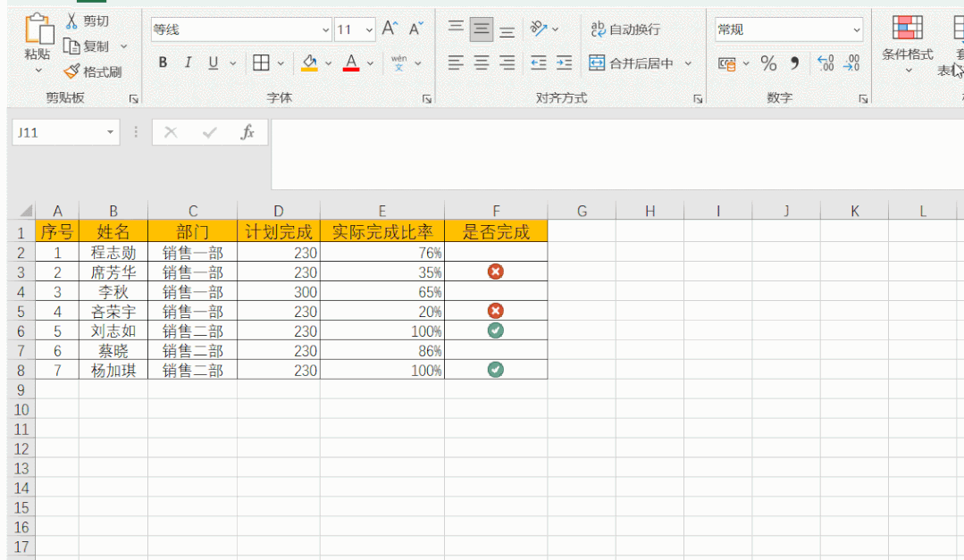This screenshot has width=964, height=560.
Task: Apply percent style number format
Action: (768, 63)
